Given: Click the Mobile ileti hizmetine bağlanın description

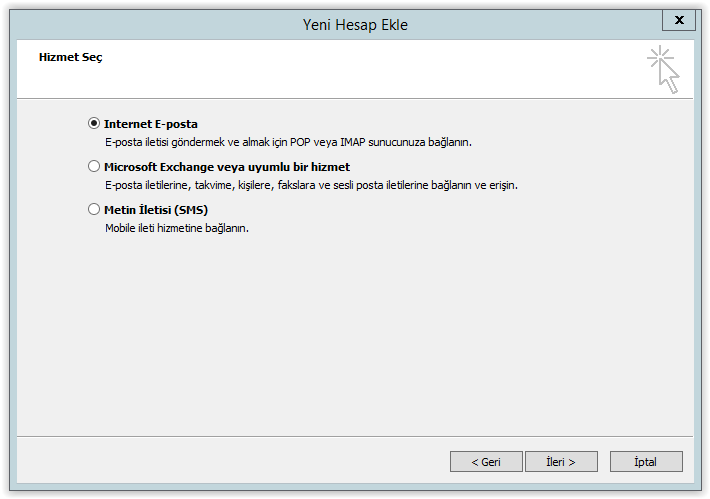Looking at the screenshot, I should (177, 228).
